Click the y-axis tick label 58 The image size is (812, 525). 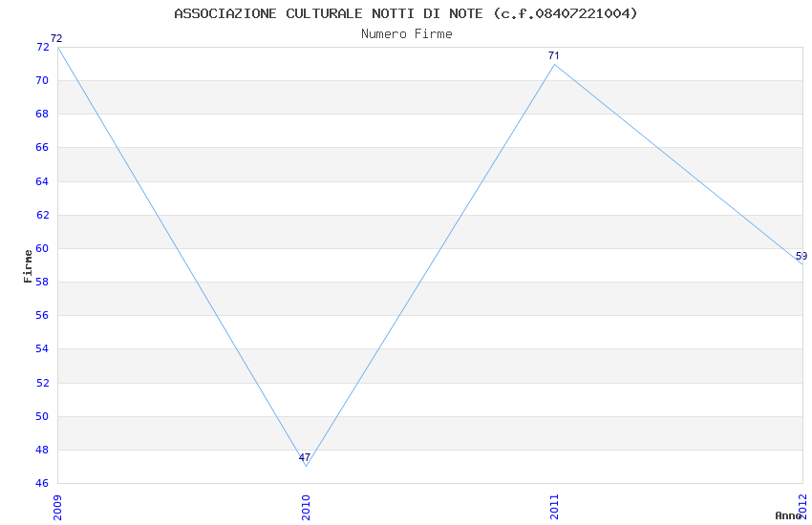[x=42, y=282]
